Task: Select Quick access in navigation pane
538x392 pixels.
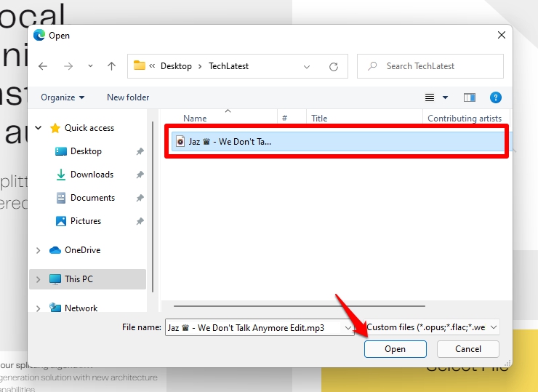Action: (x=89, y=128)
